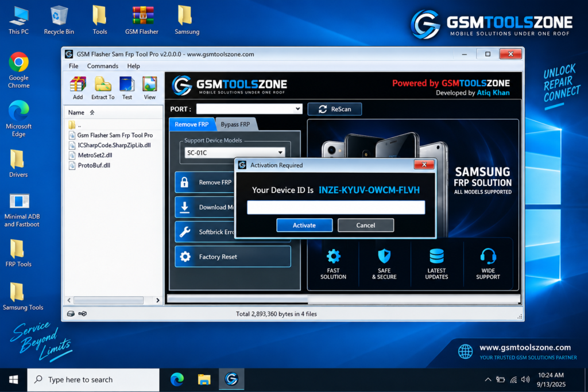Screen dimensions: 588x392
Task: Open the Samsung Tools desktop folder
Action: tap(23, 296)
